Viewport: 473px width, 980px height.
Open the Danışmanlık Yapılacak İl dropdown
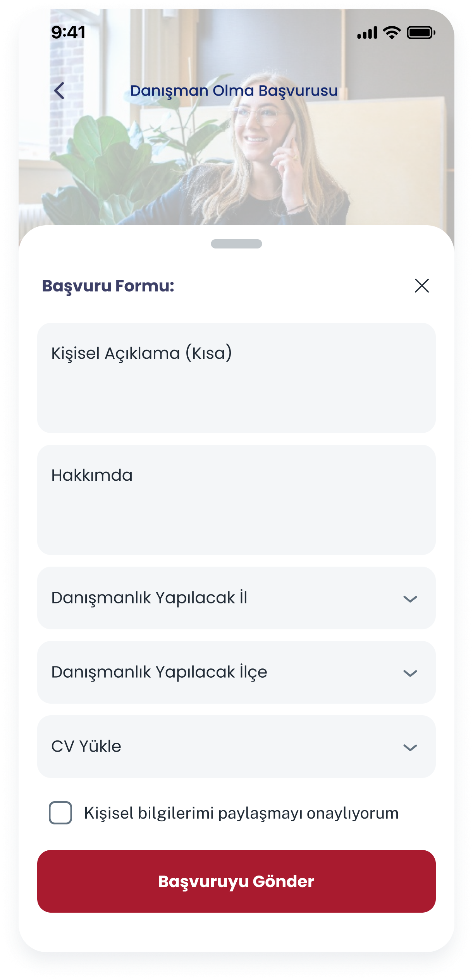217,598
